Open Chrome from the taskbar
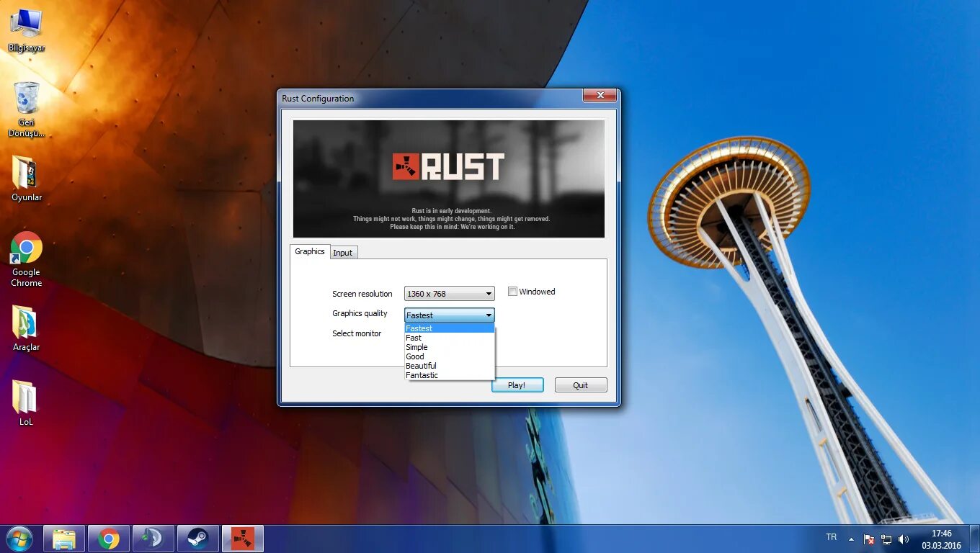Image resolution: width=980 pixels, height=553 pixels. [x=109, y=539]
